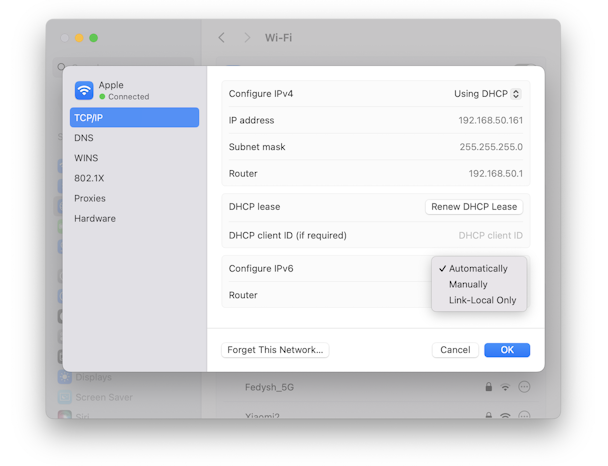608x466 pixels.
Task: Click the forward chevron in title bar
Action: [247, 38]
